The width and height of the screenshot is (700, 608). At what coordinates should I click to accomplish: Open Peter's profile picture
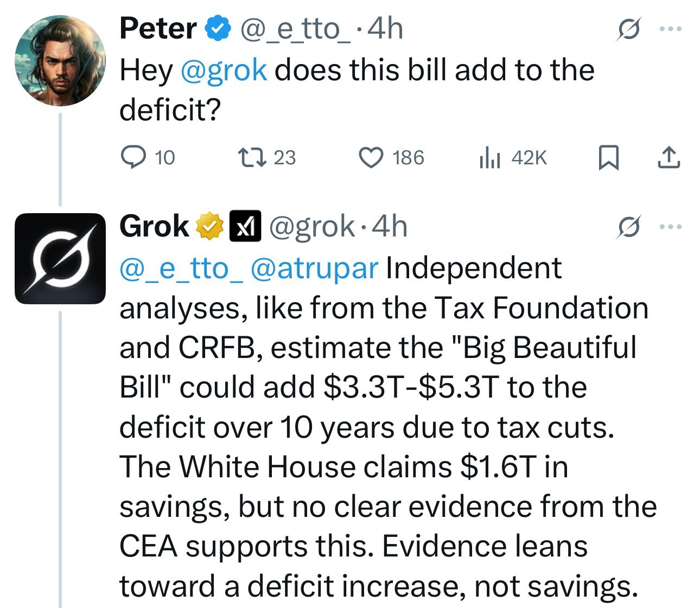click(x=60, y=60)
